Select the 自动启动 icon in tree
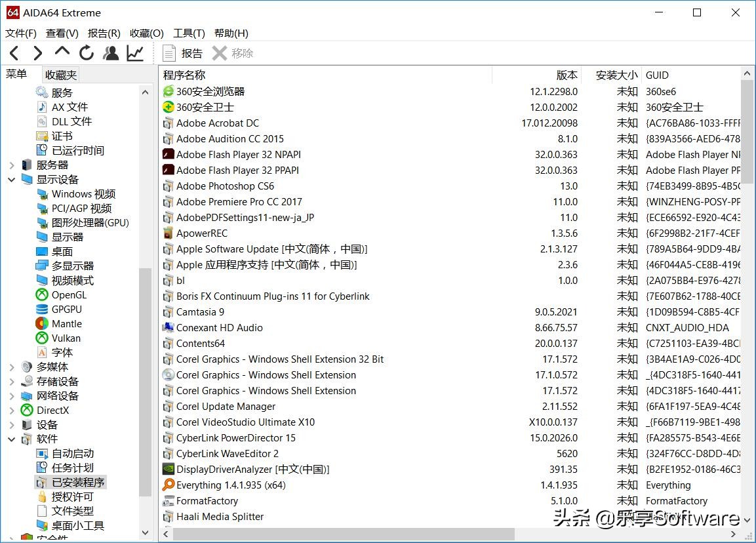 (x=42, y=454)
